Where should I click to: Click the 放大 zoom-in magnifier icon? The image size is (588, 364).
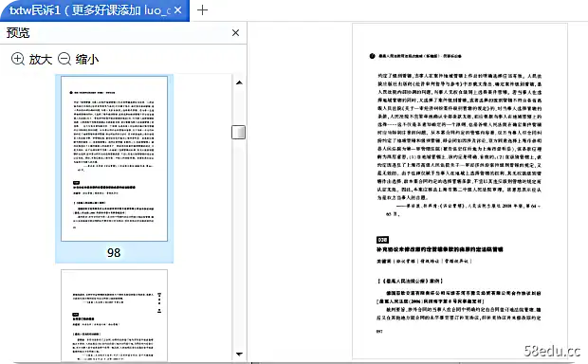click(x=18, y=59)
